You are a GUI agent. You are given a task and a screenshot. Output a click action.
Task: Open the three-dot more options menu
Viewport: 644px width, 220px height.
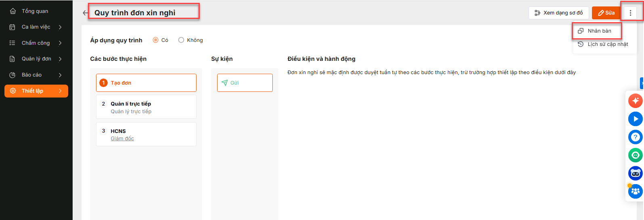[630, 13]
